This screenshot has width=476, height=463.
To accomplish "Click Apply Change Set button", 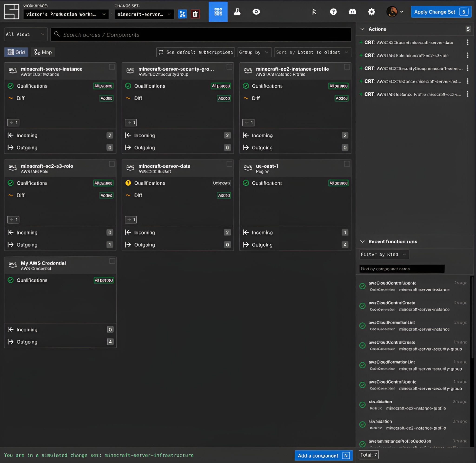I will coord(441,12).
